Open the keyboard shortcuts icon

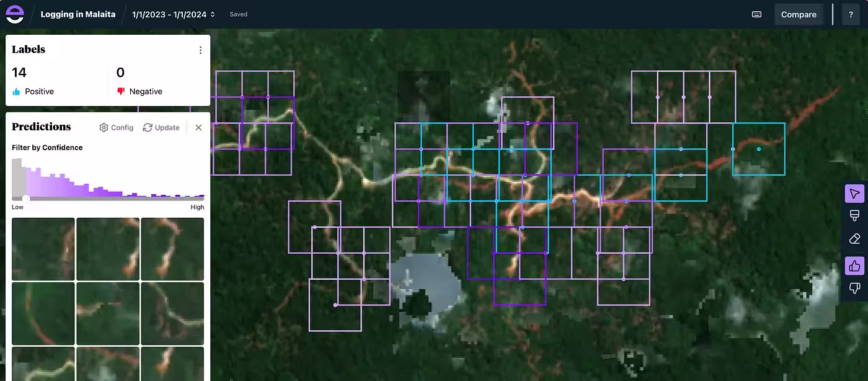[x=756, y=14]
